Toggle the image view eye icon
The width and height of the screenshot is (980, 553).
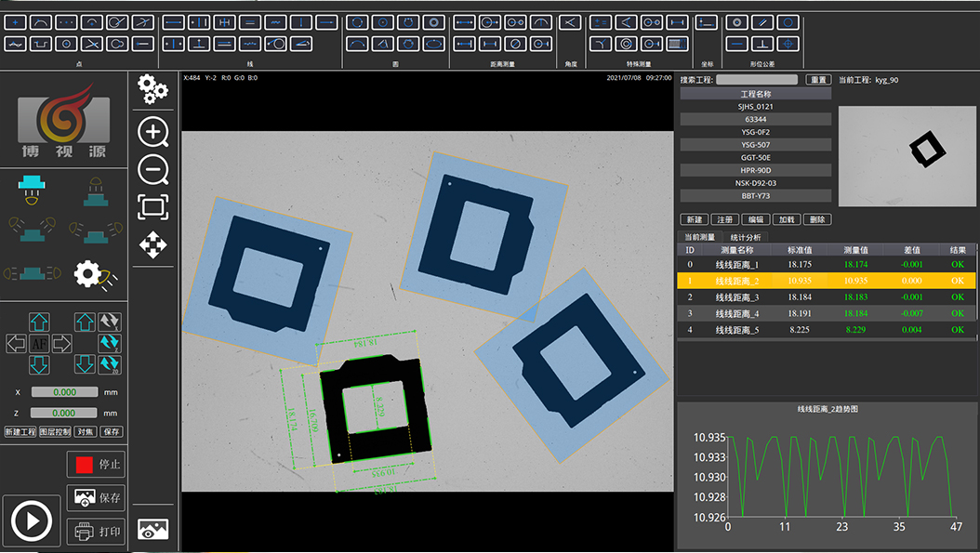tap(152, 529)
